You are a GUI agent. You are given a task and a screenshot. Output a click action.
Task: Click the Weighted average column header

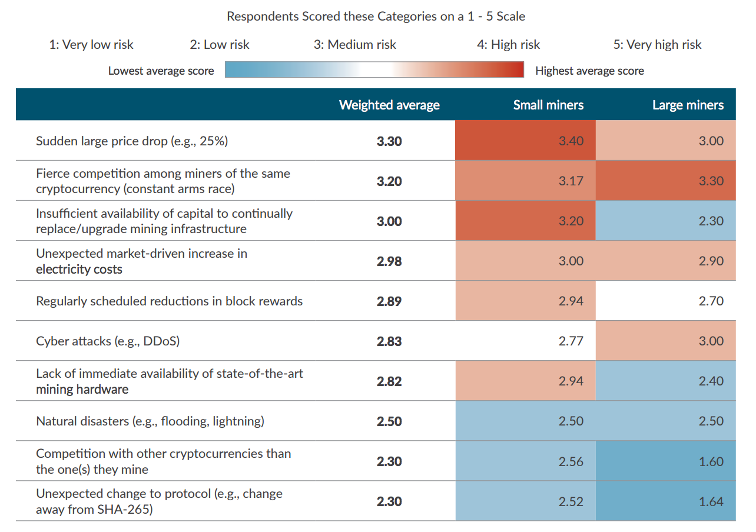click(x=389, y=105)
